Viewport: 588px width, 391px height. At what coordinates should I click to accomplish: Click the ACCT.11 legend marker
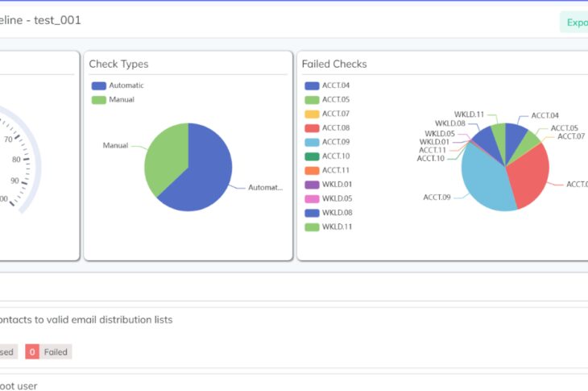click(311, 170)
